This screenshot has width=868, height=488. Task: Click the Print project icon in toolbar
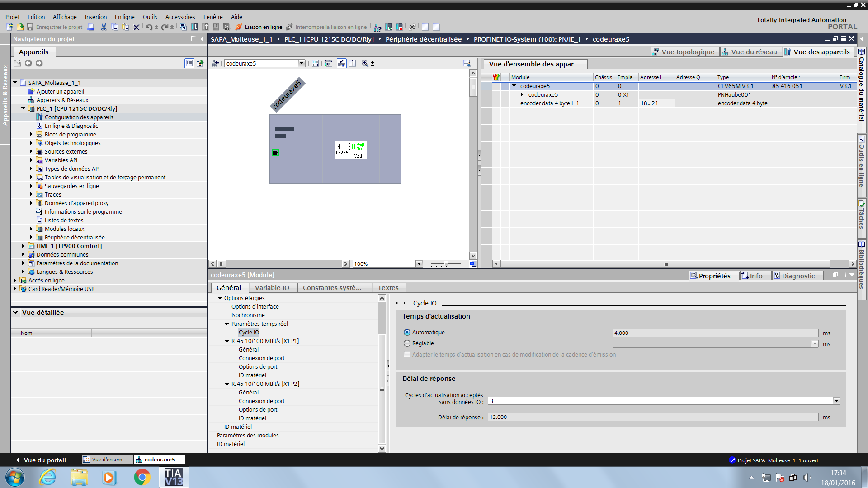(x=91, y=27)
